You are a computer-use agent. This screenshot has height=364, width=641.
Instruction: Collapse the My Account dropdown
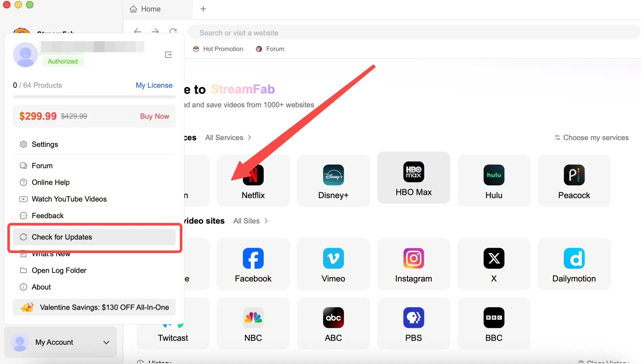pyautogui.click(x=60, y=342)
